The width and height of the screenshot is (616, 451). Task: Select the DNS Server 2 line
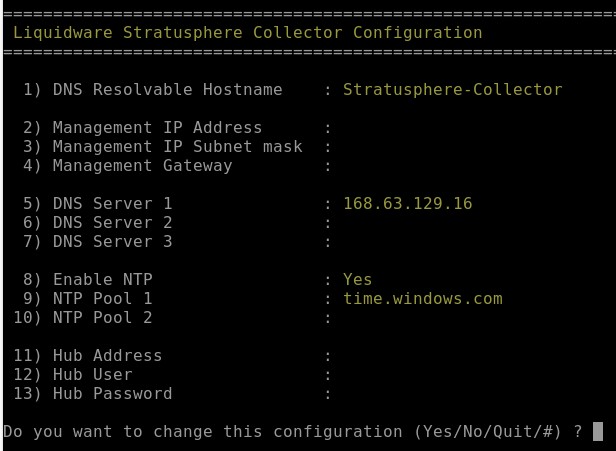(98, 223)
